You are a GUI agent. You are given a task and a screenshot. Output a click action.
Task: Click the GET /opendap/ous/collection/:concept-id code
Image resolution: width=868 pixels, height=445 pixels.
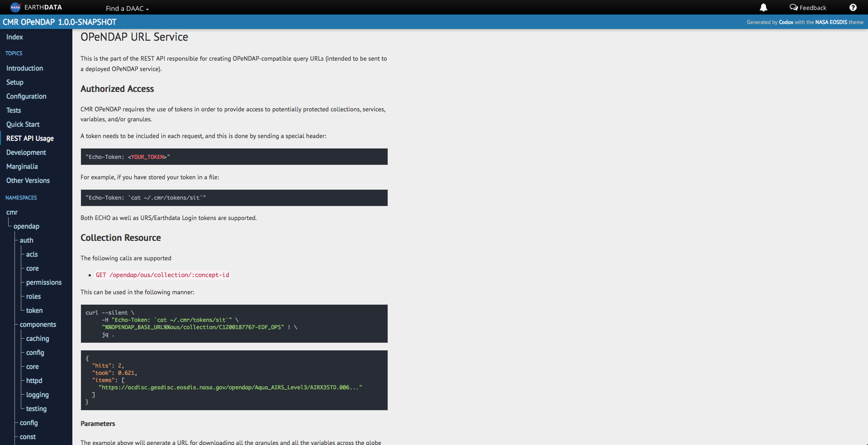(162, 275)
